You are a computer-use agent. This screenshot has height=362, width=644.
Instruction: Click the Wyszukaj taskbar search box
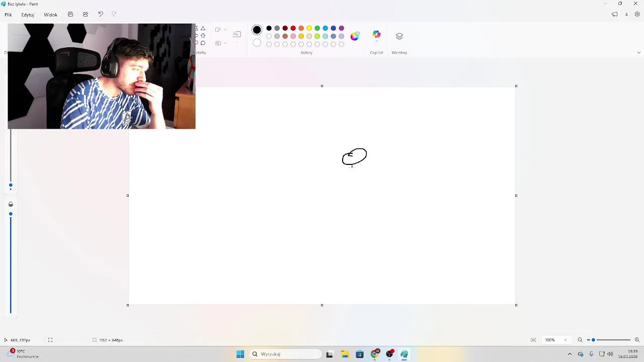point(286,354)
